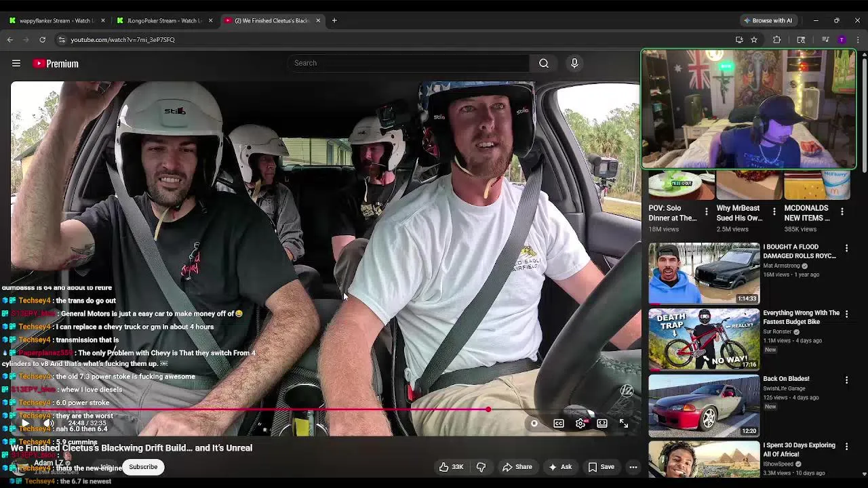Close the wappyflanker Stream tab
The width and height of the screenshot is (868, 488).
click(103, 20)
